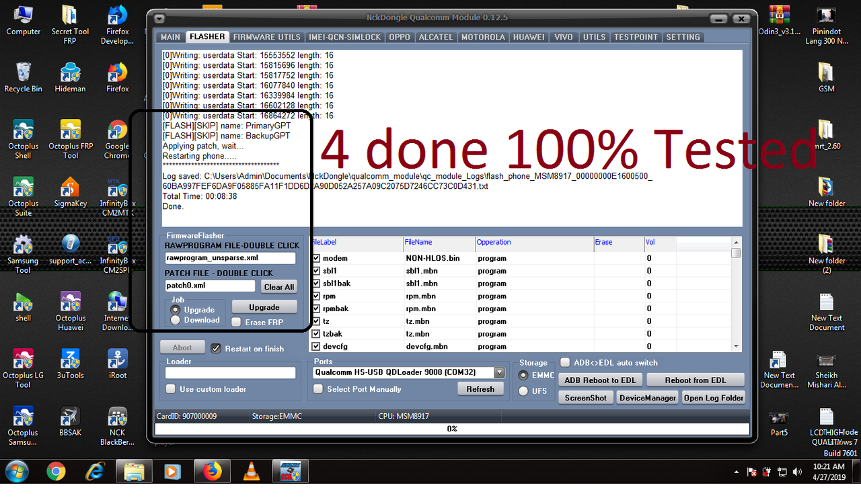Open Octoplus Shell desktop icon
The height and width of the screenshot is (504, 861).
tap(24, 139)
